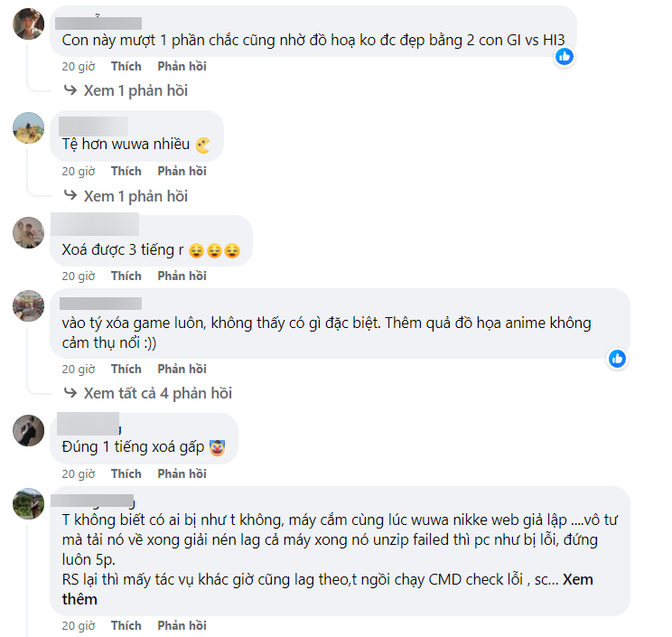The height and width of the screenshot is (637, 672).
Task: Click like reaction badge on GI vs HI3 comment
Action: 565,56
